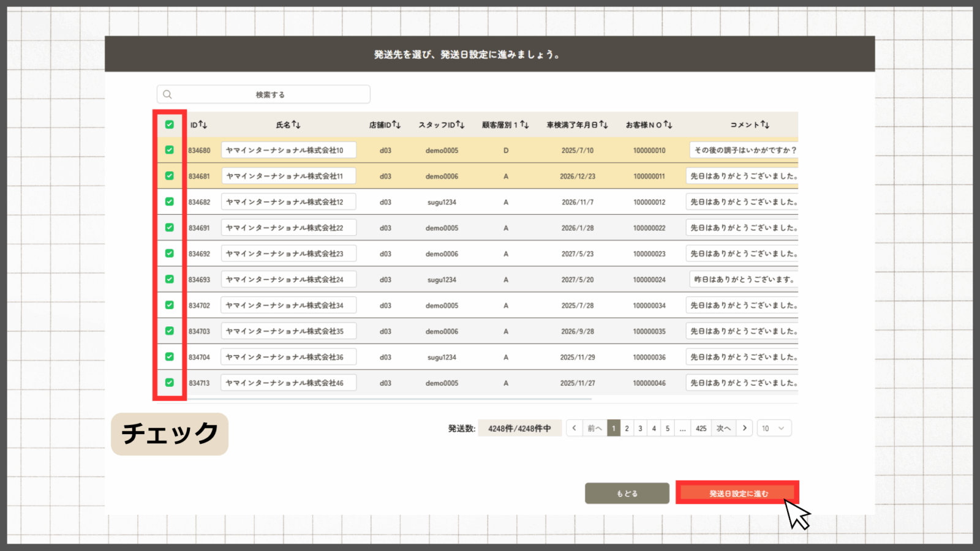This screenshot has width=980, height=551.
Task: Sort table by ID column arrows
Action: [203, 124]
